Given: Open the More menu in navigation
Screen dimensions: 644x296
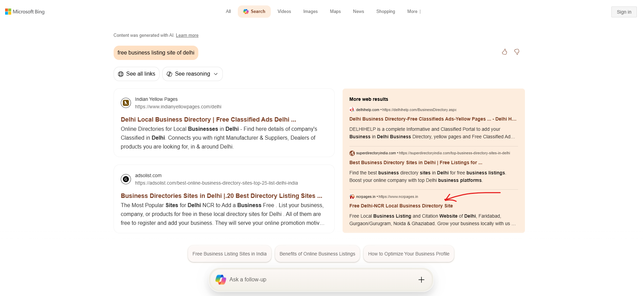Looking at the screenshot, I should tap(414, 12).
